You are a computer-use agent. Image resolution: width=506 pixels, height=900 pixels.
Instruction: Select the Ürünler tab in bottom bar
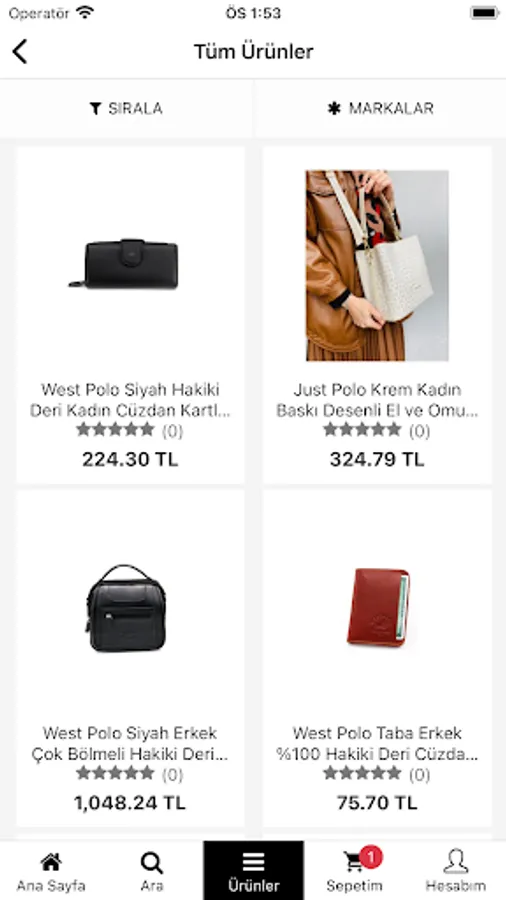click(253, 870)
